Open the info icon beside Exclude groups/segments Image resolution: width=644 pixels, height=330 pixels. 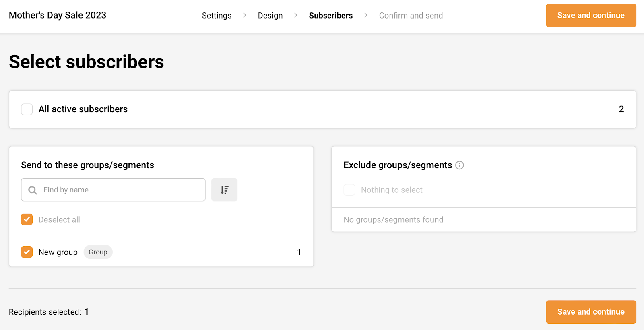click(x=459, y=165)
